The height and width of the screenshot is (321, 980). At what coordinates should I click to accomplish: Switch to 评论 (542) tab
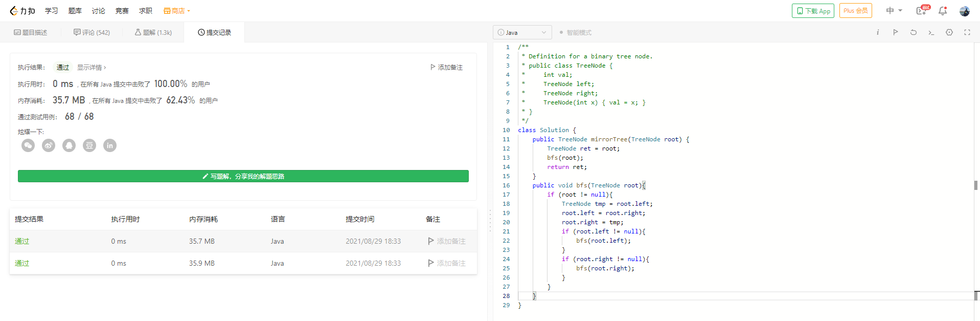[92, 32]
